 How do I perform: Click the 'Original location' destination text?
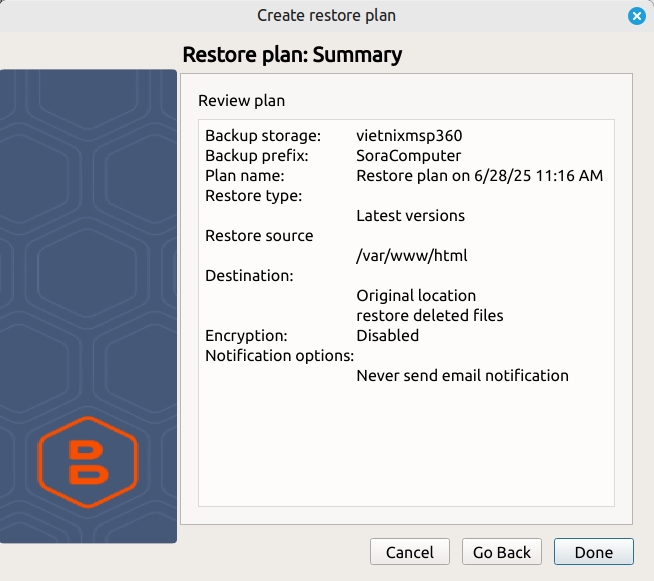416,296
